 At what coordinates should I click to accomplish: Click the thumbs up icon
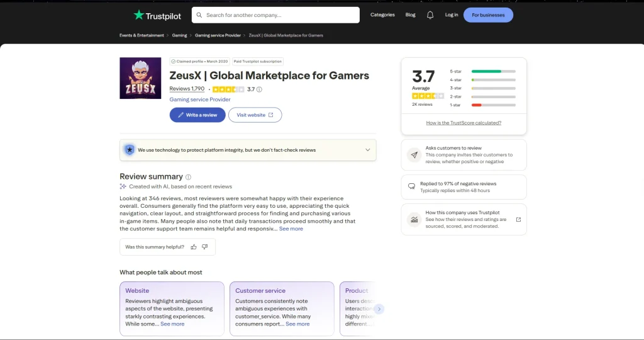tap(194, 247)
